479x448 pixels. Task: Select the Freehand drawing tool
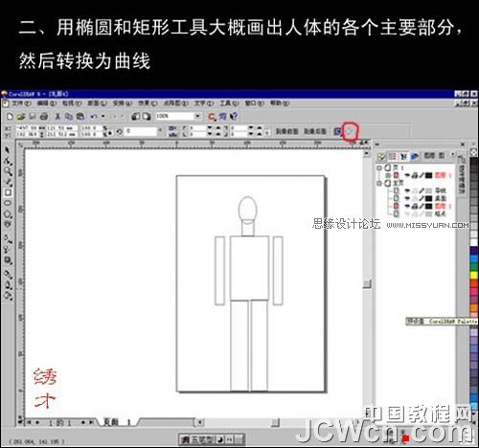(x=8, y=182)
